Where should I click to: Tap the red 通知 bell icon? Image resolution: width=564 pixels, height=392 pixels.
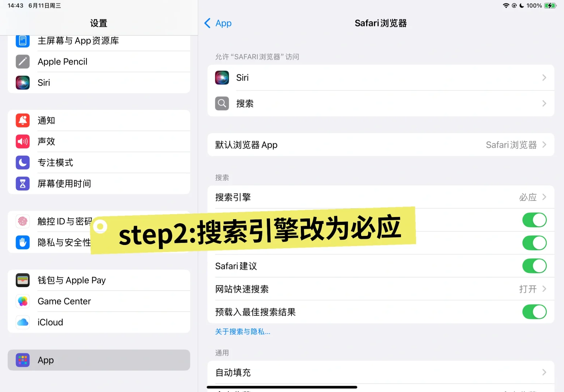pos(23,121)
